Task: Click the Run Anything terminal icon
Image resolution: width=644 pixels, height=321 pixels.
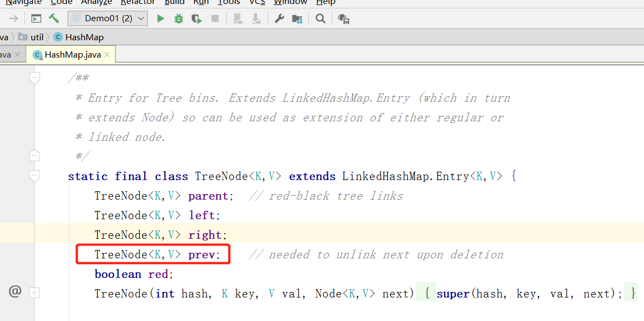Action: click(36, 18)
